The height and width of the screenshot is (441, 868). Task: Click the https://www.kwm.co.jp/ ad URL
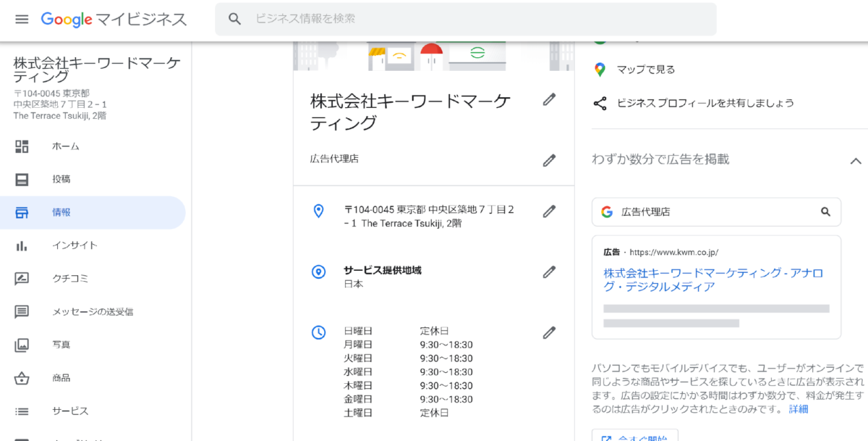674,253
